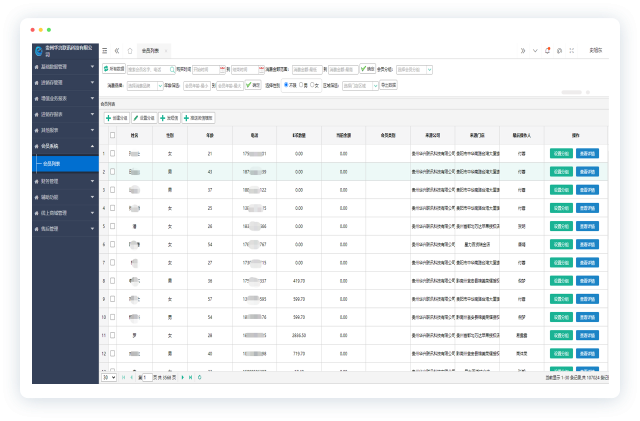The width and height of the screenshot is (640, 421).
Task: Click the company logo icon in the sidebar
Action: click(x=39, y=51)
